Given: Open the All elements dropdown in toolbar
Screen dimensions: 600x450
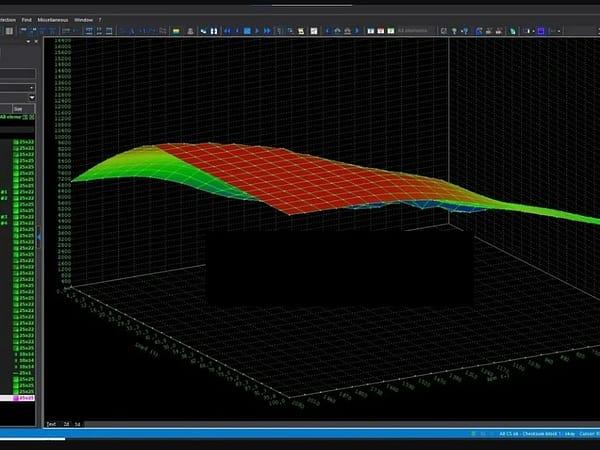Looking at the screenshot, I should tap(416, 31).
